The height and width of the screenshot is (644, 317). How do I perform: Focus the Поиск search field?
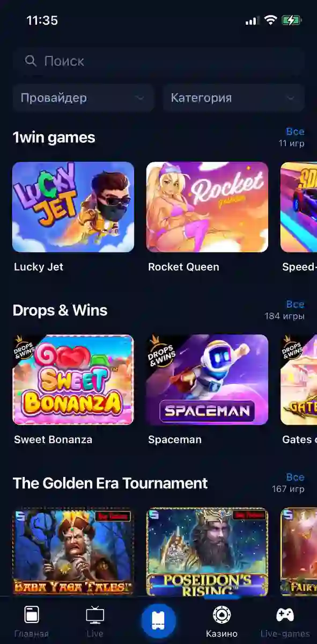click(158, 61)
